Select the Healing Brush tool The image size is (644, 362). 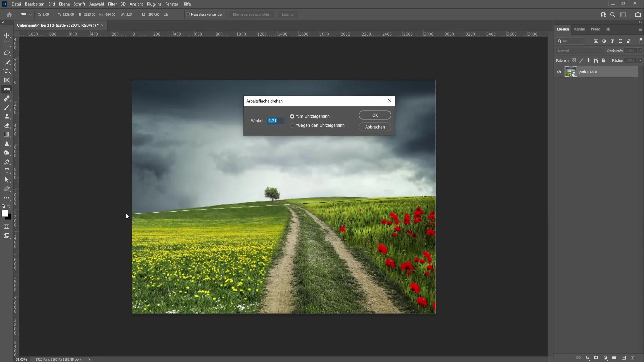[7, 98]
